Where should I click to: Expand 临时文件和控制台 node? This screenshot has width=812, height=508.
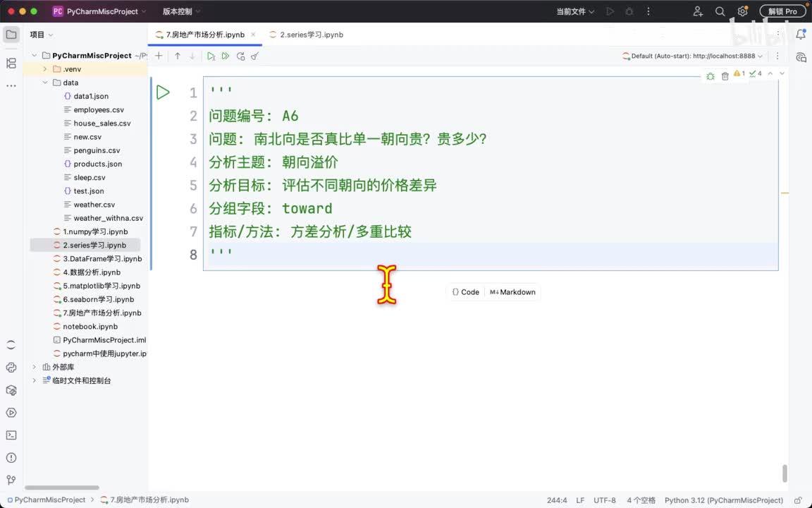coord(34,380)
